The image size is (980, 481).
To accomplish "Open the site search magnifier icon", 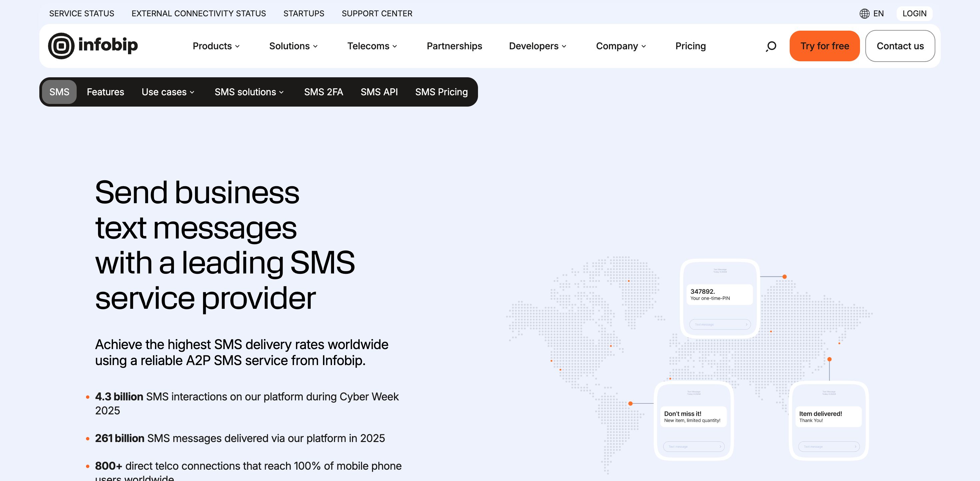I will 771,46.
